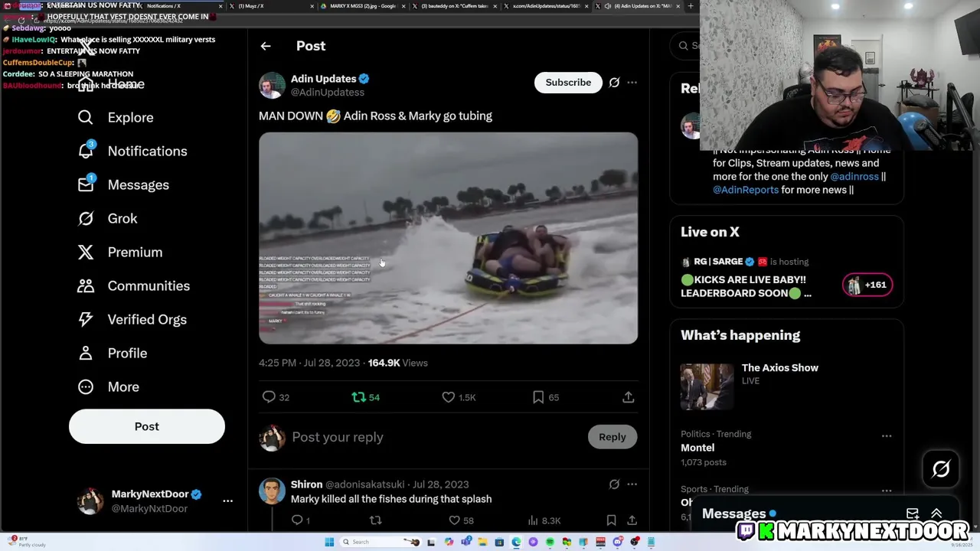The width and height of the screenshot is (980, 551).
Task: Open the @AdinReports mention link
Action: tap(746, 190)
